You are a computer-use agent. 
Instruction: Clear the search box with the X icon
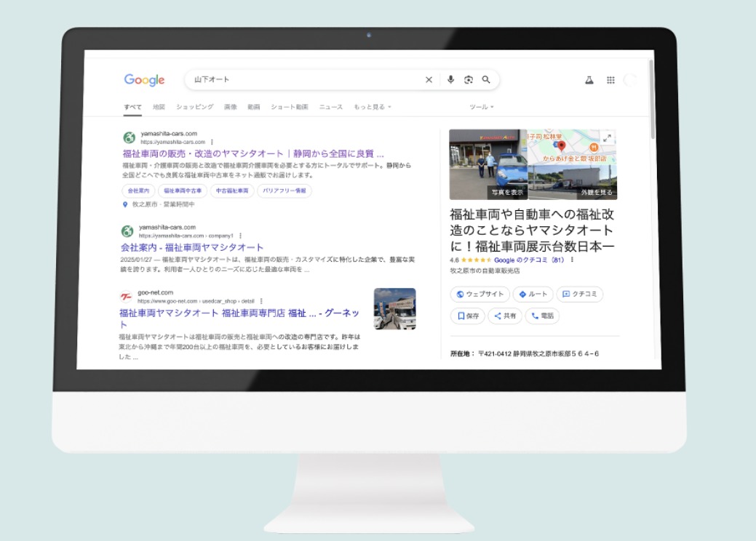429,80
